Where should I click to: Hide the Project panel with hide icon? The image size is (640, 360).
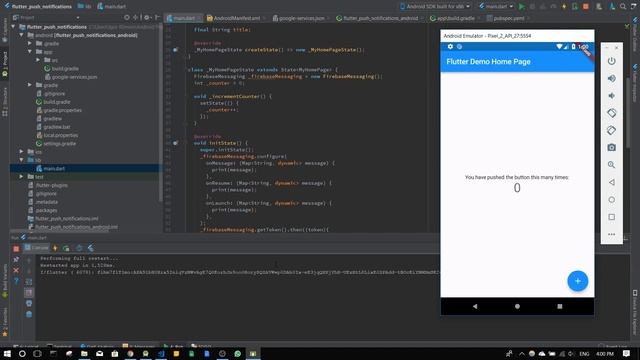pyautogui.click(x=157, y=18)
